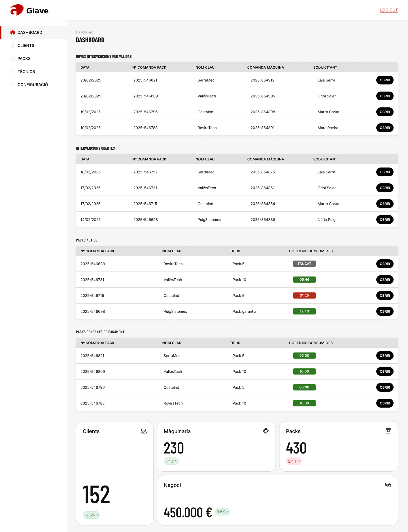This screenshot has width=408, height=532.
Task: Click the LOG OUT link
Action: pos(389,10)
